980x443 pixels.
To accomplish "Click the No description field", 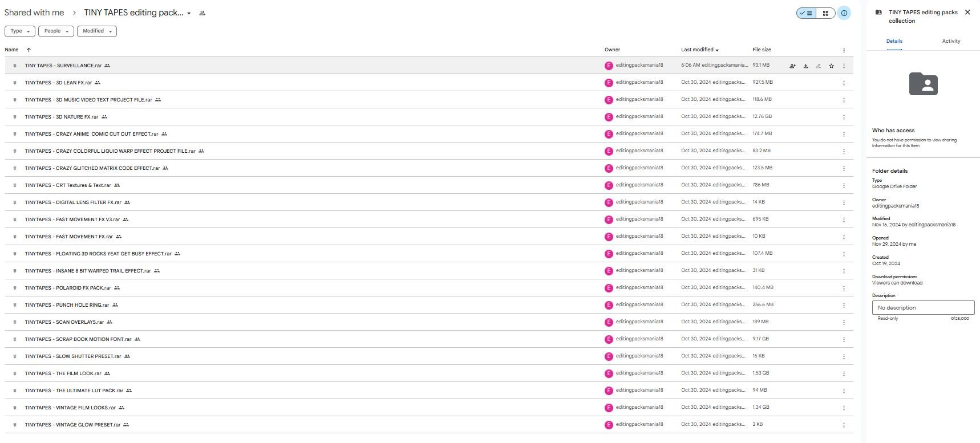I will coord(923,308).
